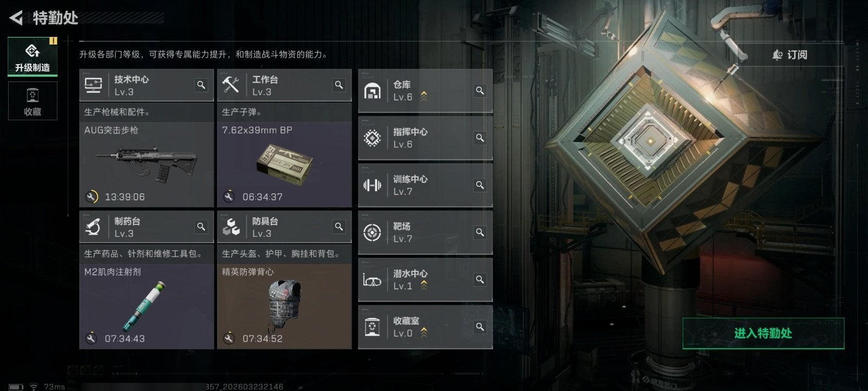Click the 潜水中心 upgrade arrow indicator

click(424, 286)
